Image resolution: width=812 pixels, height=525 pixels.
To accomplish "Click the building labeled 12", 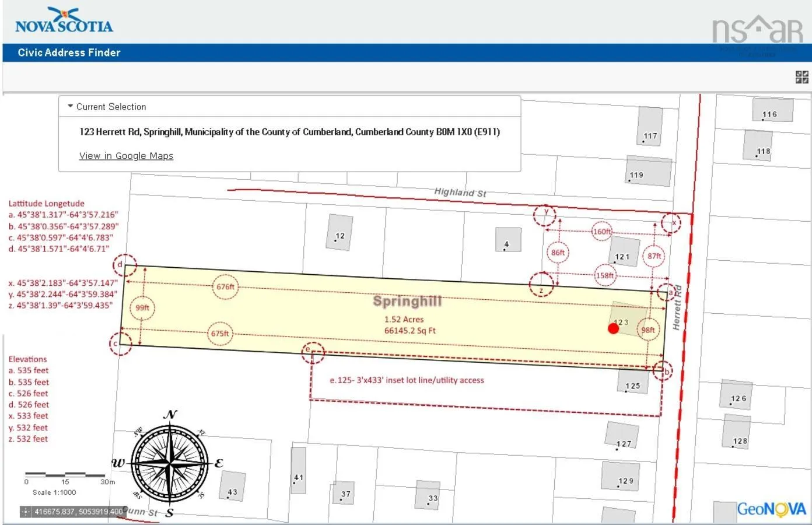I will coord(339,233).
